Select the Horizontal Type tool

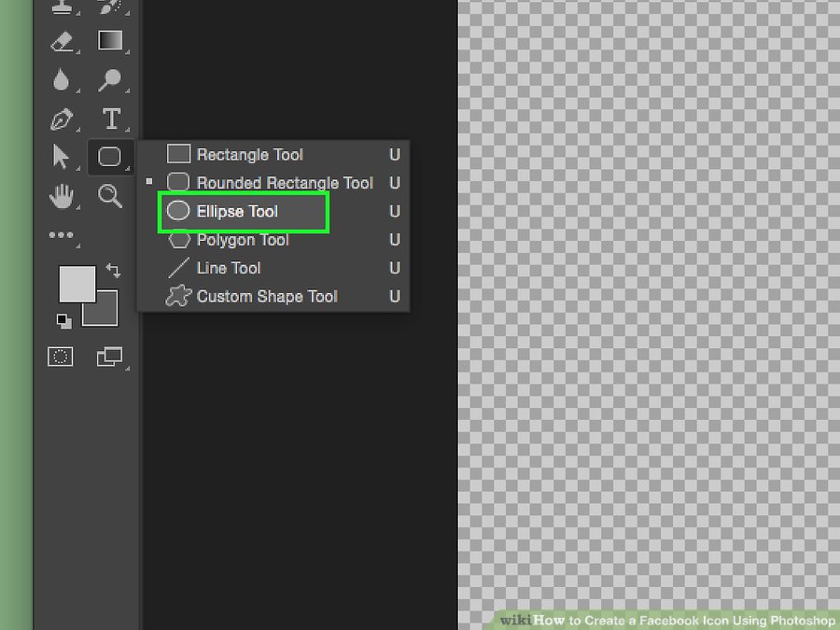[111, 119]
